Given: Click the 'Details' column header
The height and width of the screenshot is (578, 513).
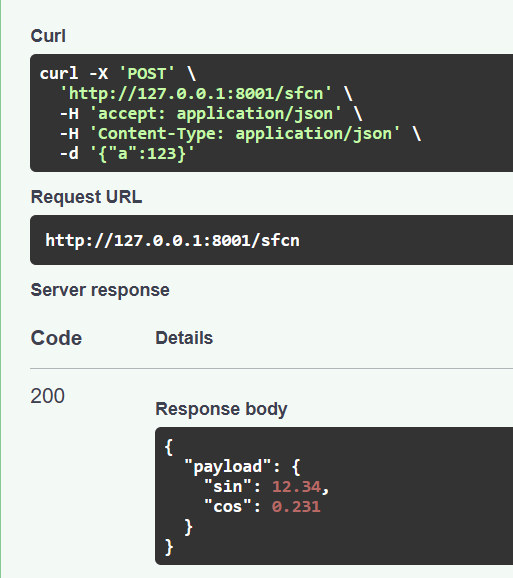Looking at the screenshot, I should click(184, 338).
